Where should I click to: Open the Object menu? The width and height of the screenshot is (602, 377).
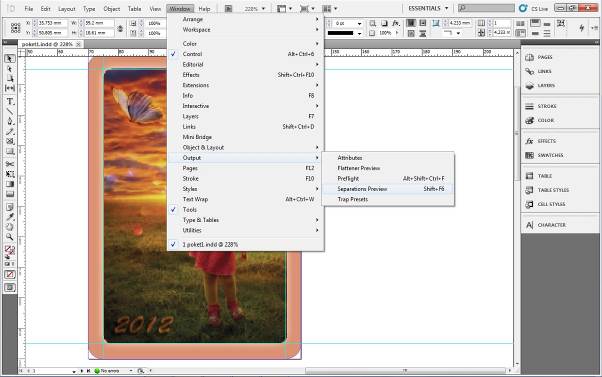[x=112, y=8]
